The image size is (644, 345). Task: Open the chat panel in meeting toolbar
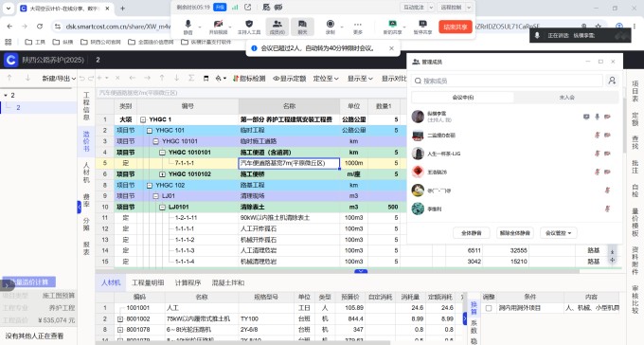[x=302, y=27]
